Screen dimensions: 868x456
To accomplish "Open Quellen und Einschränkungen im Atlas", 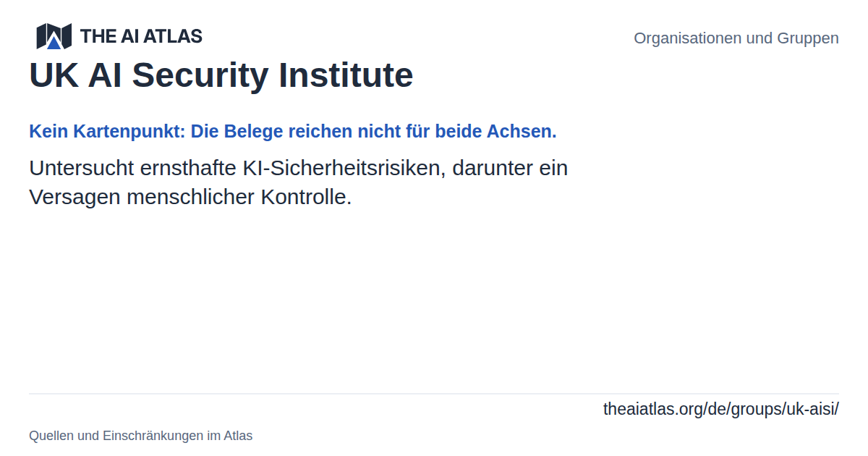I will tap(141, 436).
